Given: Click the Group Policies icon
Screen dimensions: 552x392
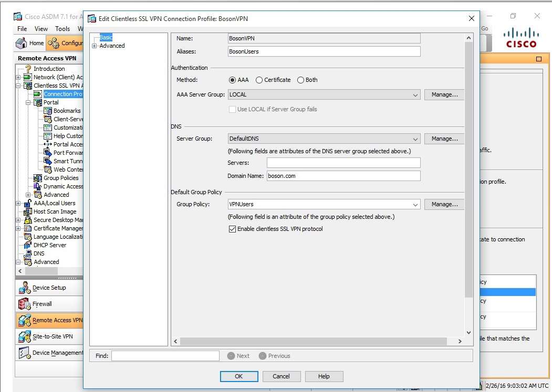Looking at the screenshot, I should [38, 178].
